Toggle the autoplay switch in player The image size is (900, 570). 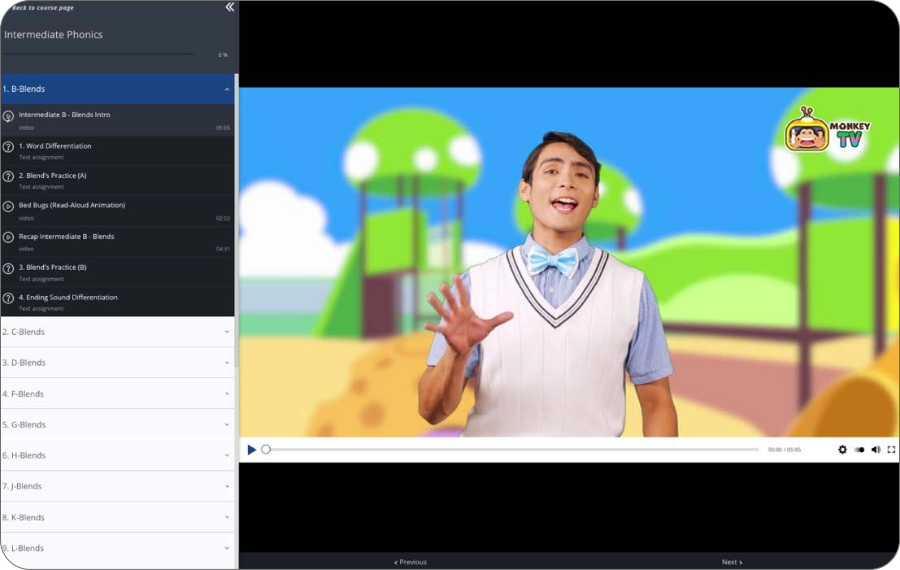(x=859, y=450)
